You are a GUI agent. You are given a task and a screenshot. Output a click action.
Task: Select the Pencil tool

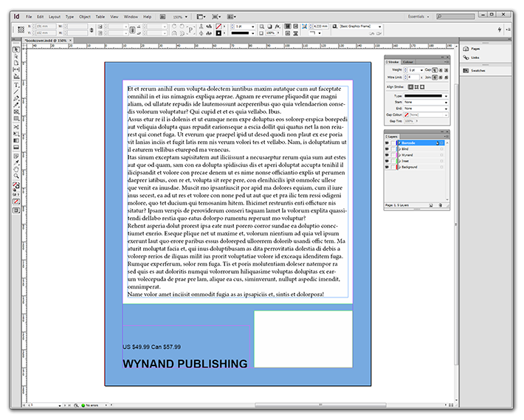[16, 105]
